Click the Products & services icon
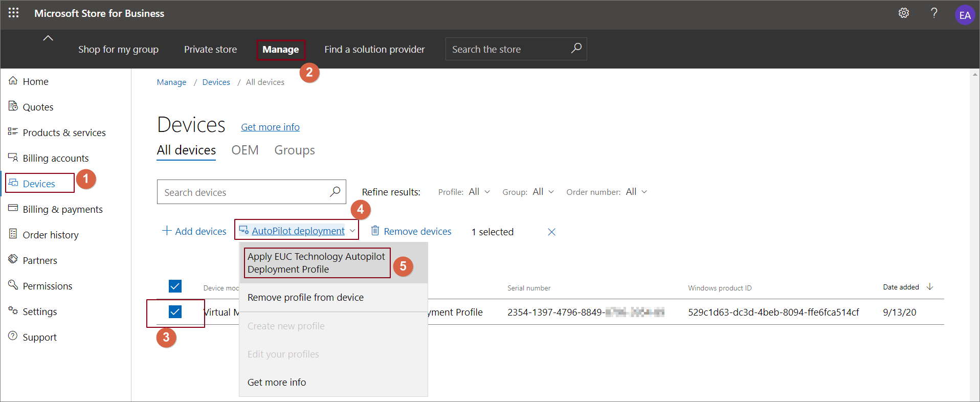Viewport: 980px width, 402px height. tap(13, 132)
